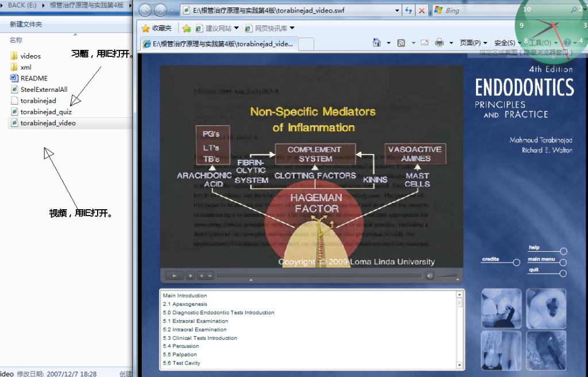Select the videos folder in Explorer
This screenshot has width=588, height=377.
25,56
